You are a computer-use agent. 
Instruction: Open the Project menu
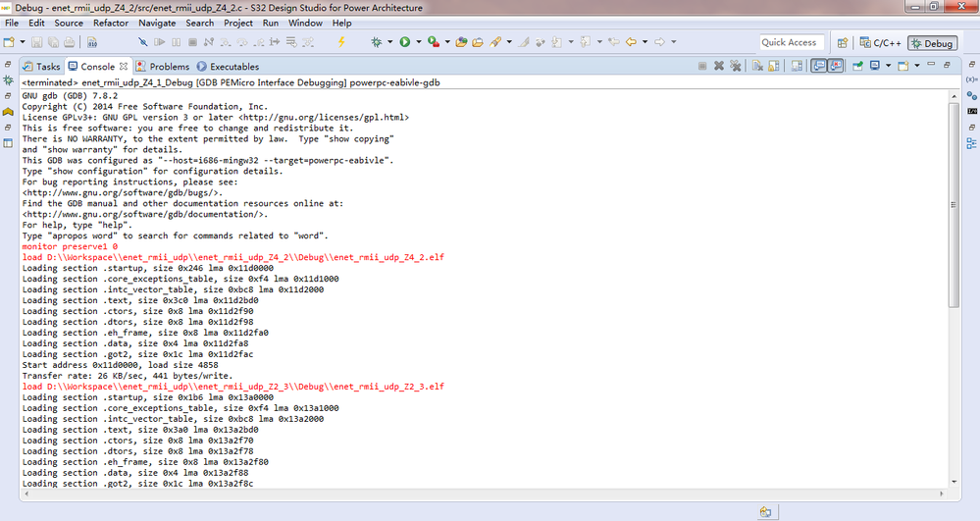point(238,23)
